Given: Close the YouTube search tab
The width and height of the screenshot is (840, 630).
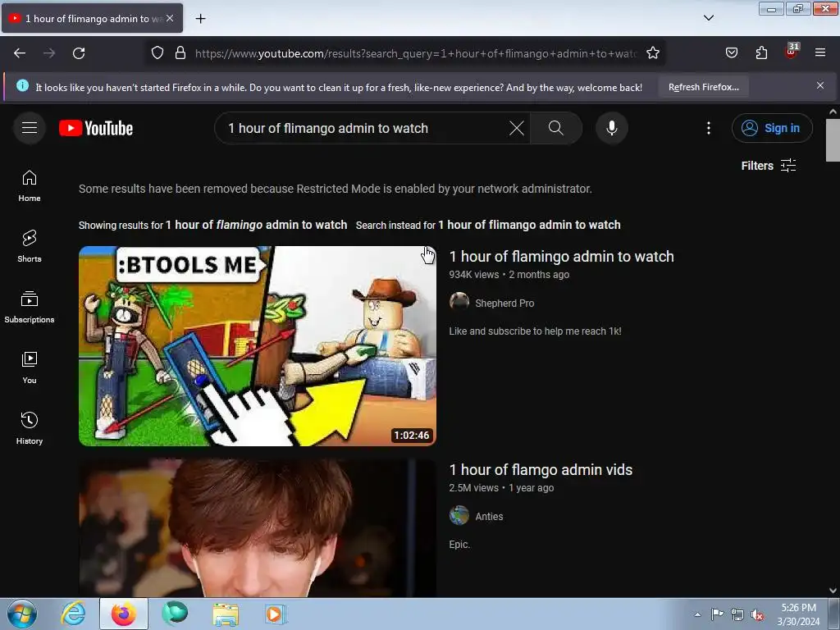Looking at the screenshot, I should coord(170,18).
